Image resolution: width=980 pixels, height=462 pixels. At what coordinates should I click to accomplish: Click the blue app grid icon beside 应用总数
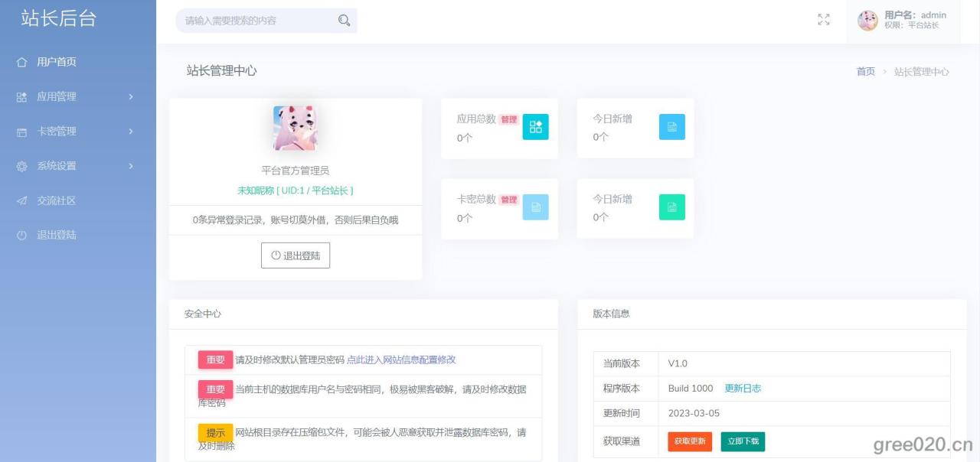(x=536, y=127)
